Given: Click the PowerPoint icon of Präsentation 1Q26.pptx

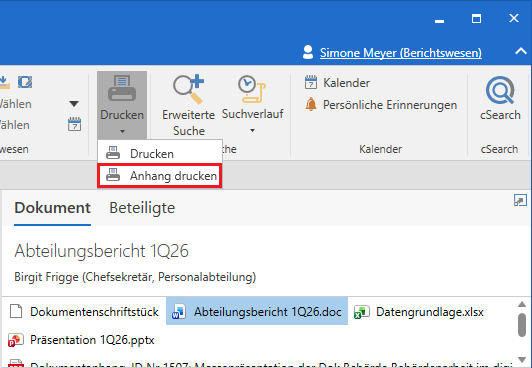Looking at the screenshot, I should click(16, 340).
